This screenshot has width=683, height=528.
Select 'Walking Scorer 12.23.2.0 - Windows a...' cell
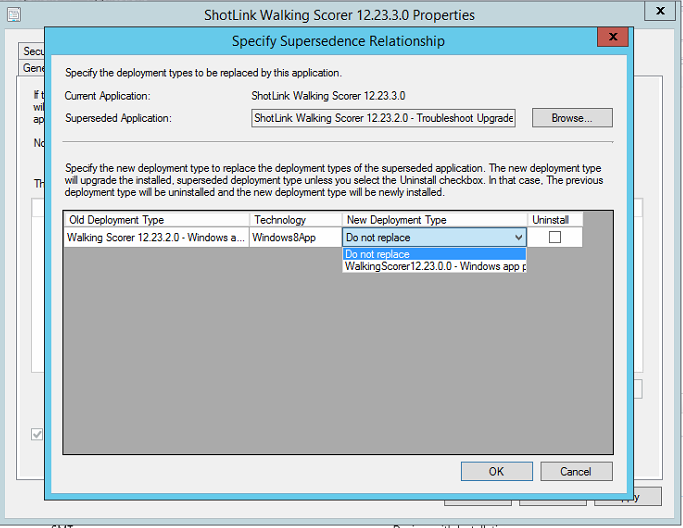(x=156, y=237)
